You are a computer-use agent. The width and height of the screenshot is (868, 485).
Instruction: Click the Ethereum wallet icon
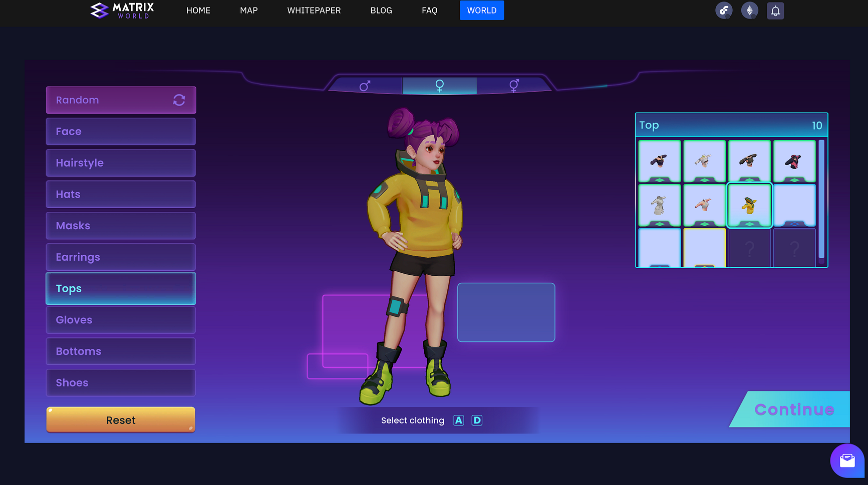coord(749,11)
